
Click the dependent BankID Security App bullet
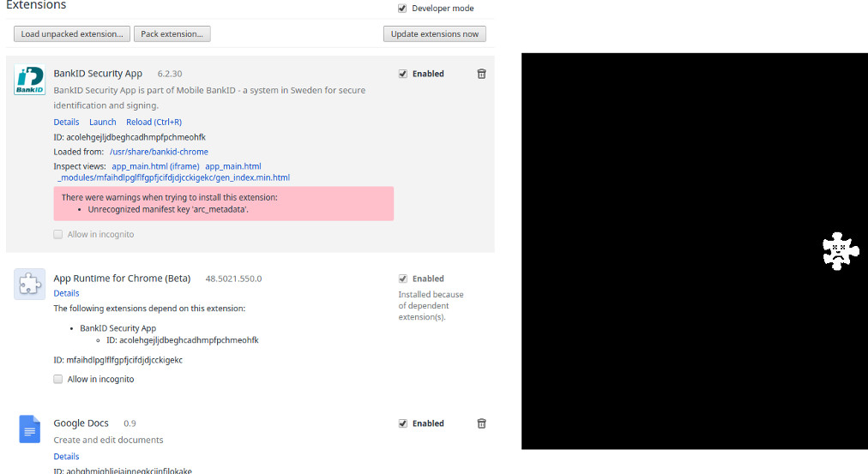pos(118,328)
